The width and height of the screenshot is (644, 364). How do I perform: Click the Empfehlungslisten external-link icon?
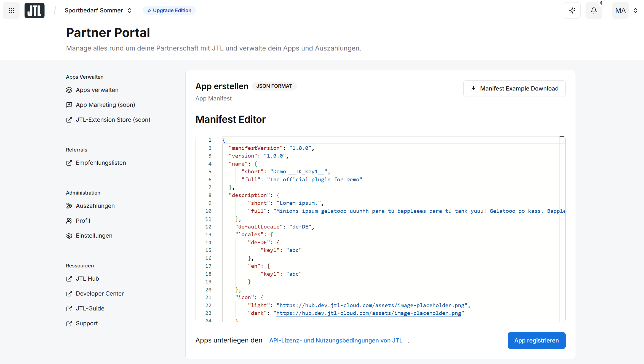pos(69,163)
